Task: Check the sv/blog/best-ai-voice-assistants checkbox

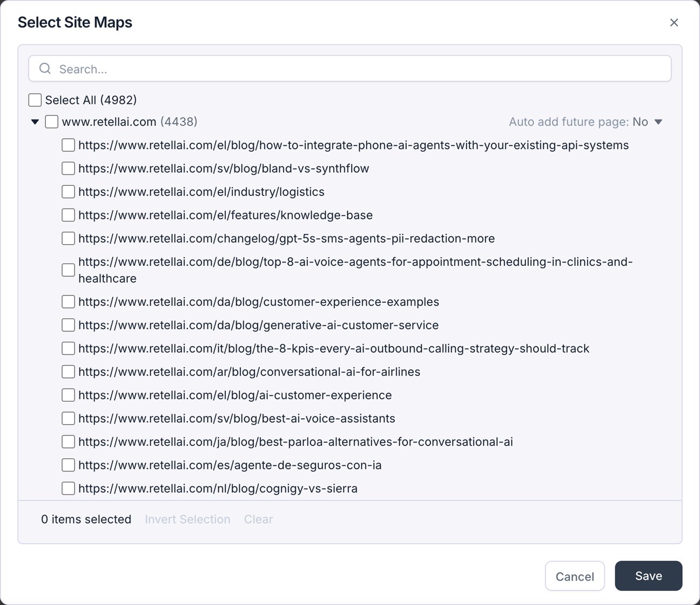Action: point(68,418)
